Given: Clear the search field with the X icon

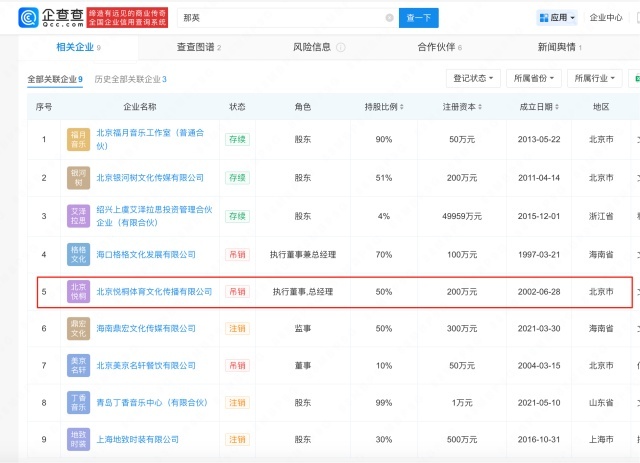Looking at the screenshot, I should pyautogui.click(x=389, y=18).
